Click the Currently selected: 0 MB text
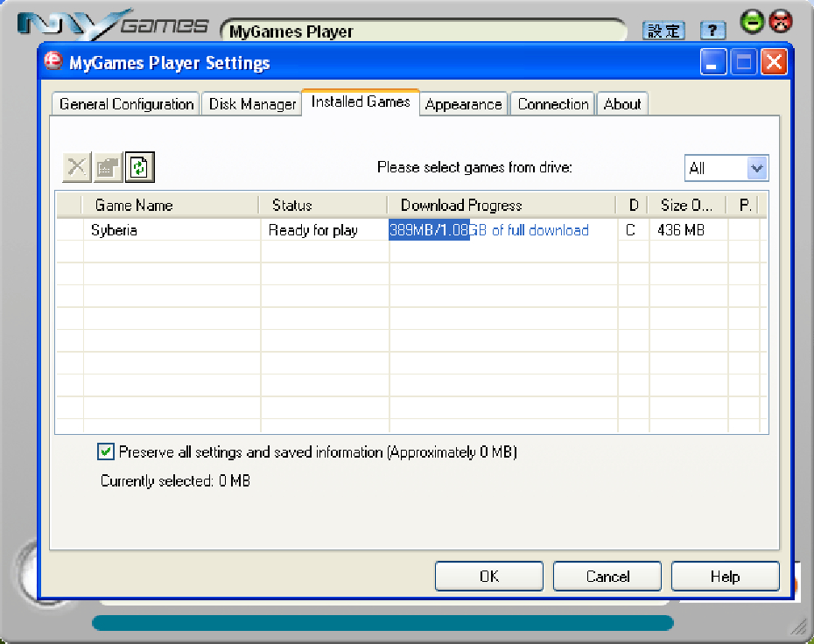This screenshot has height=644, width=814. tap(175, 480)
